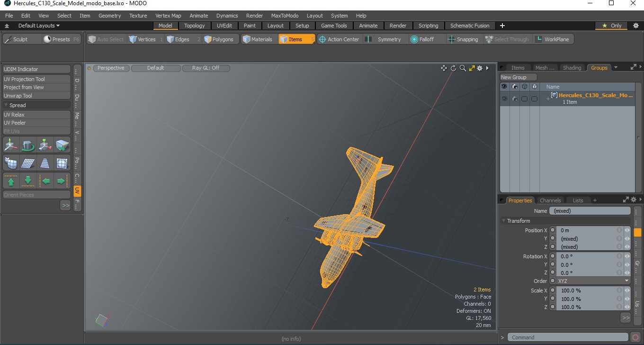This screenshot has height=345, width=644.
Task: Click the Name (mixed) field
Action: pos(590,211)
